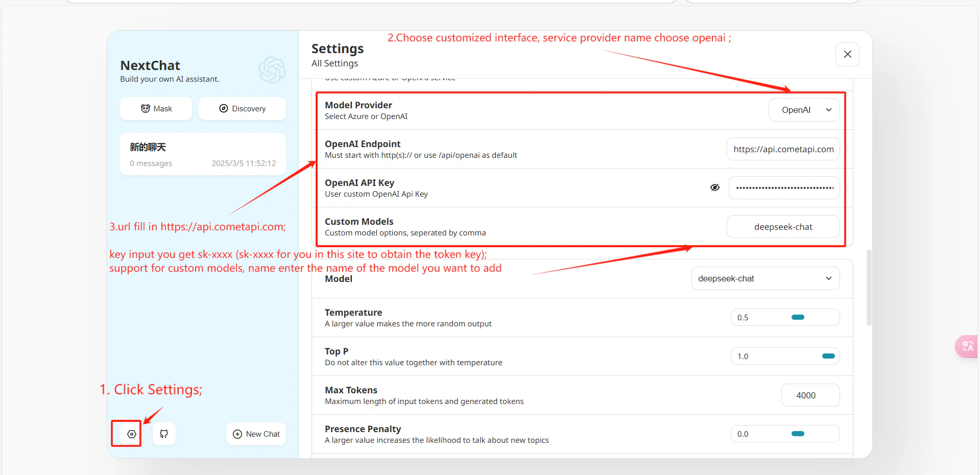Click 'Select Azure or OpenAI' description

tap(366, 116)
